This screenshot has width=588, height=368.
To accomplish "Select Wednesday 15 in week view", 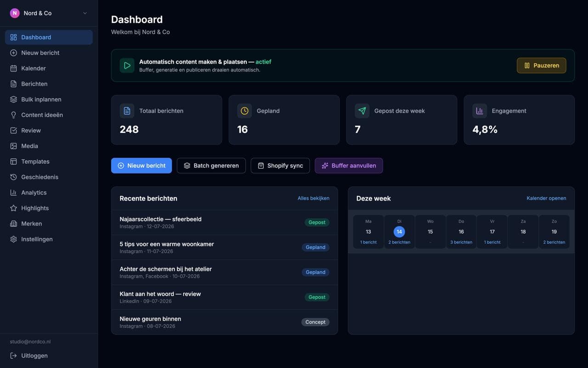I will click(x=430, y=232).
